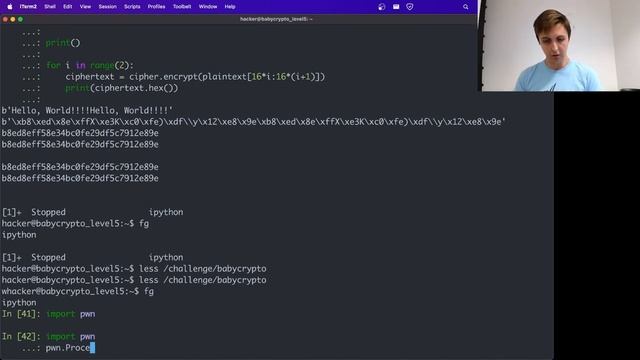Screen dimensions: 640x360
Task: Click the first b8ed8eff58e34bc0 hex line
Action: (80, 133)
